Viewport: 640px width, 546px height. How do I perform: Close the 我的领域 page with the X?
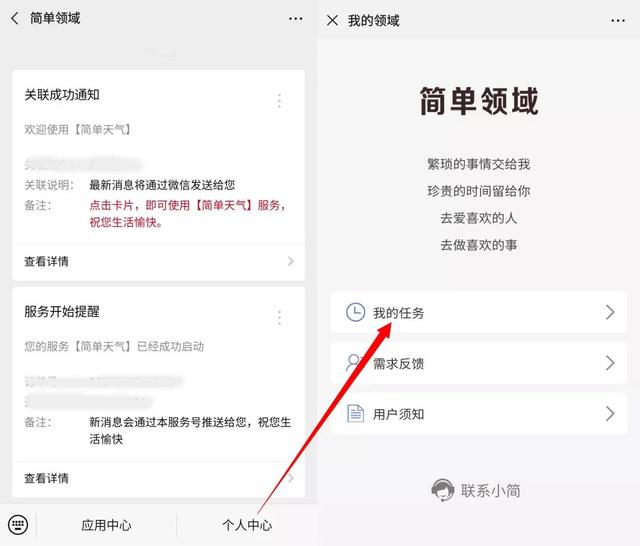(332, 20)
